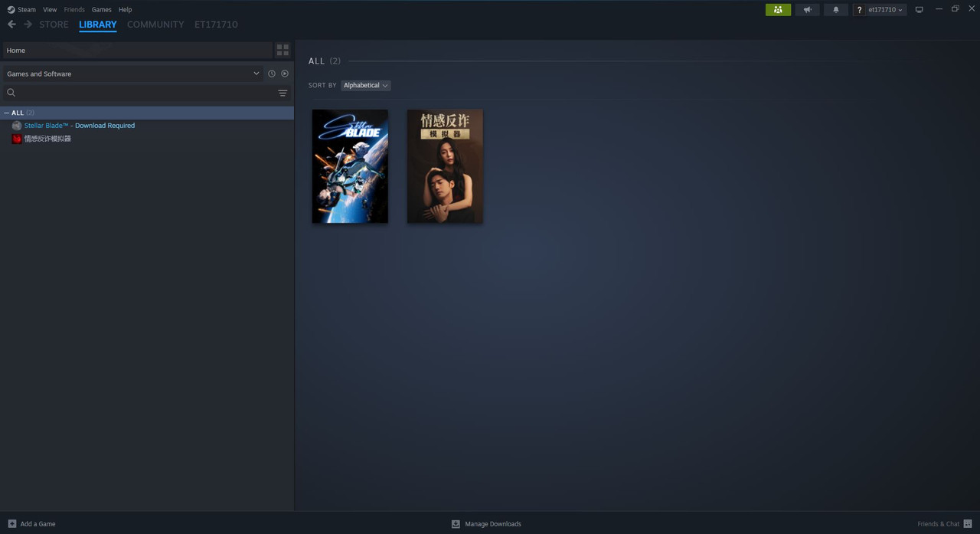
Task: Click the help question mark icon
Action: coord(860,10)
